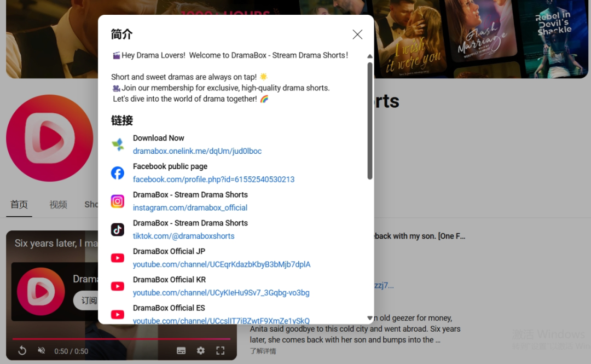Image resolution: width=591 pixels, height=364 pixels.
Task: Seek on the video progress bar
Action: 121,339
